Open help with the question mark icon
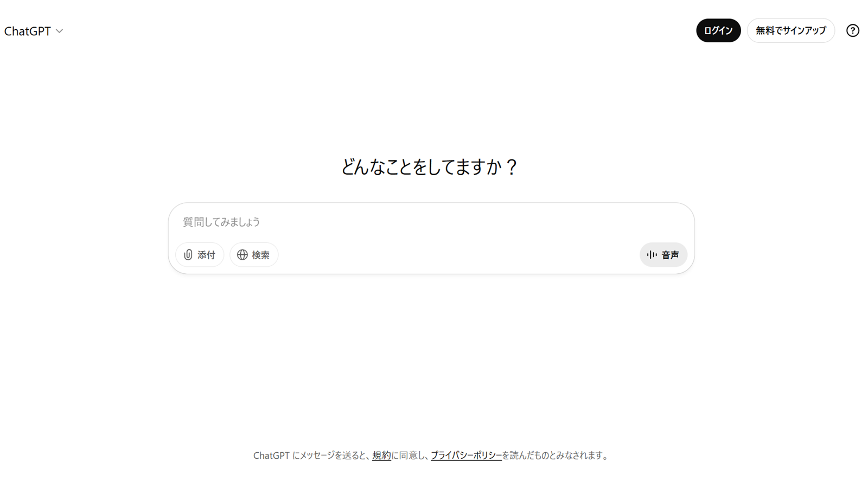The image size is (868, 488). tap(853, 30)
